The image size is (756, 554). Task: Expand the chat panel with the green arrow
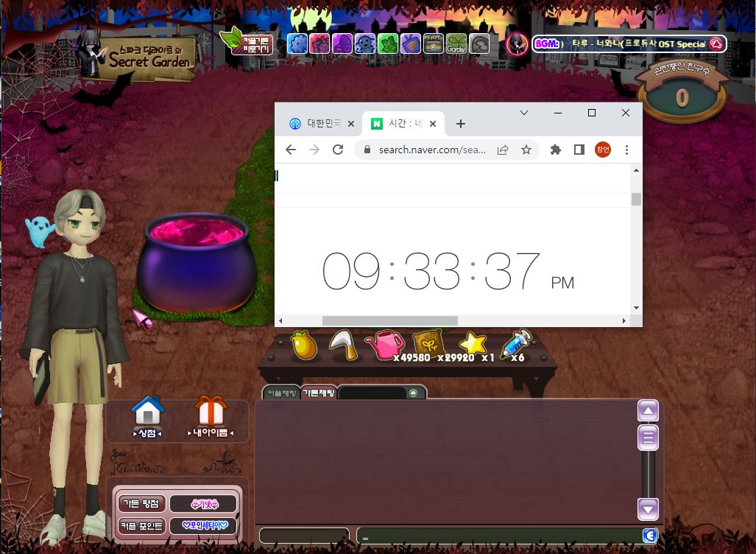(413, 393)
